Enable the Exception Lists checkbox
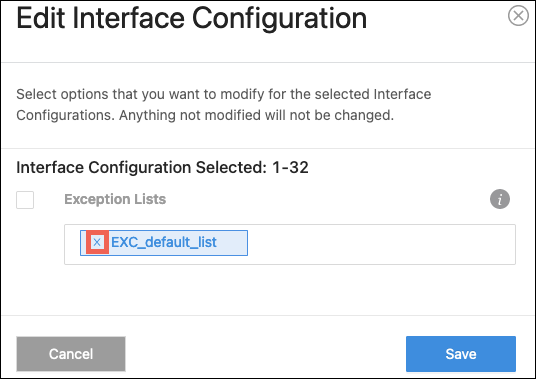 (25, 200)
